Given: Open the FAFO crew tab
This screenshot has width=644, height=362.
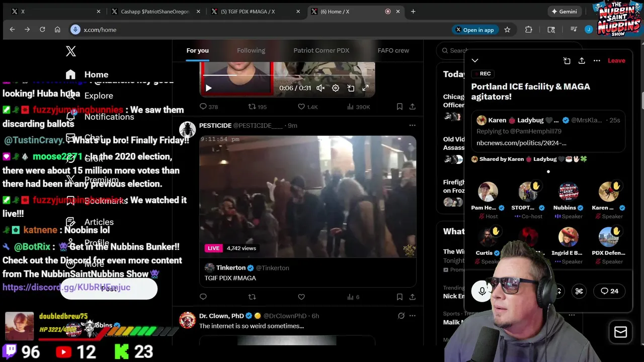Looking at the screenshot, I should pyautogui.click(x=393, y=50).
